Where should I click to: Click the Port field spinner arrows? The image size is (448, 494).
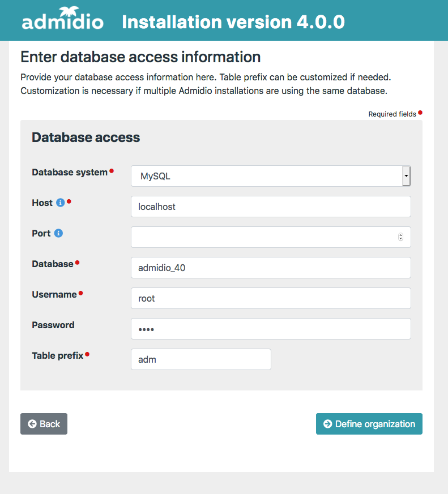click(x=401, y=237)
